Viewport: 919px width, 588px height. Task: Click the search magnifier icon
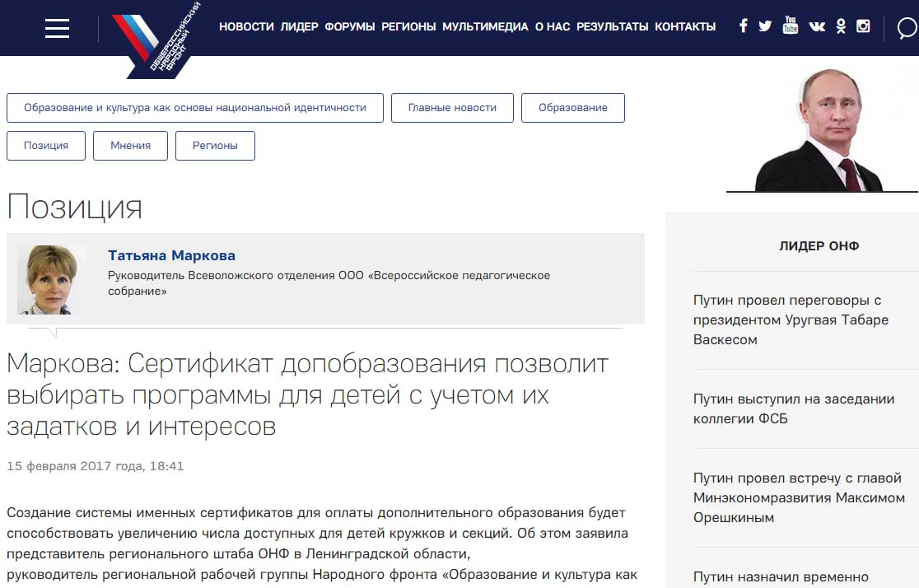(907, 27)
